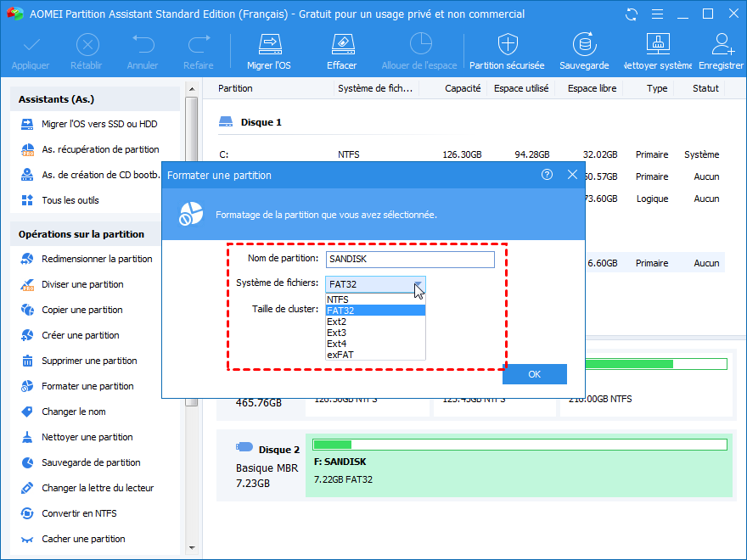The height and width of the screenshot is (560, 747).
Task: Open Partition sécurisée shield tool
Action: (x=507, y=45)
